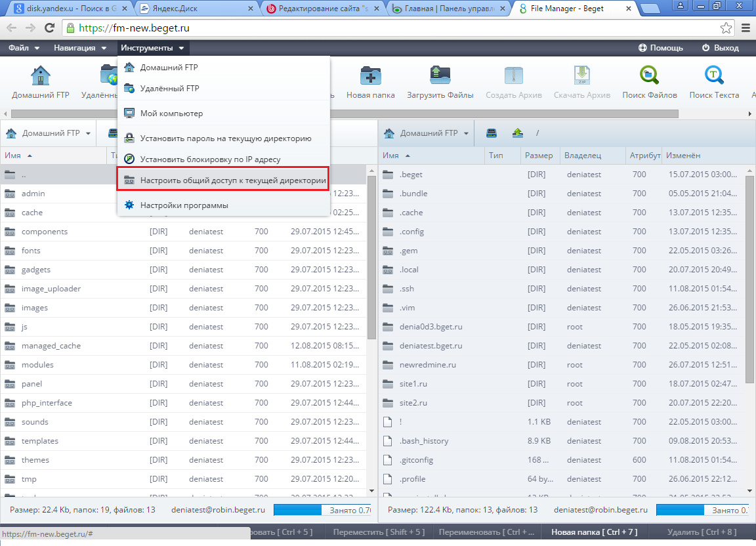This screenshot has height=546, width=756.
Task: Expand Домашний FTP dropdown in right panel
Action: pos(466,134)
